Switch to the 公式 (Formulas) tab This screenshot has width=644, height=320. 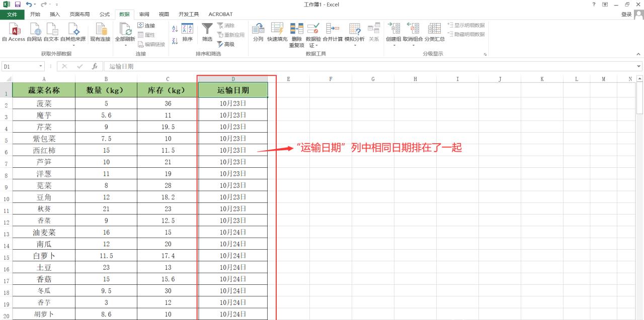pos(105,14)
